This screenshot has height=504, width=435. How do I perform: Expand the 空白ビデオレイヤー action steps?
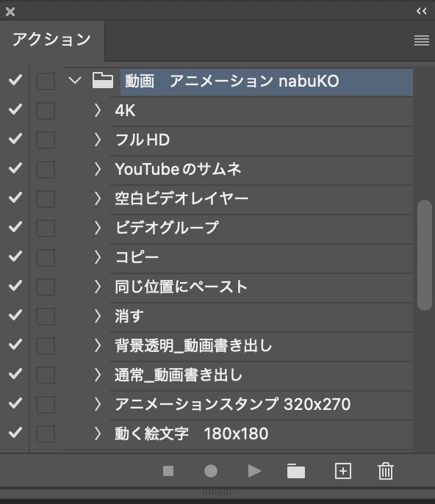pos(98,198)
